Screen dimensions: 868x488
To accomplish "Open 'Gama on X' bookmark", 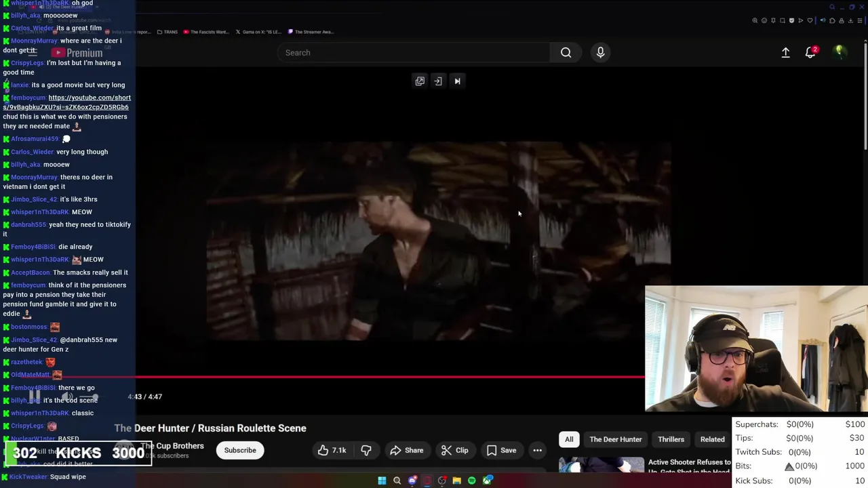I will [x=258, y=32].
